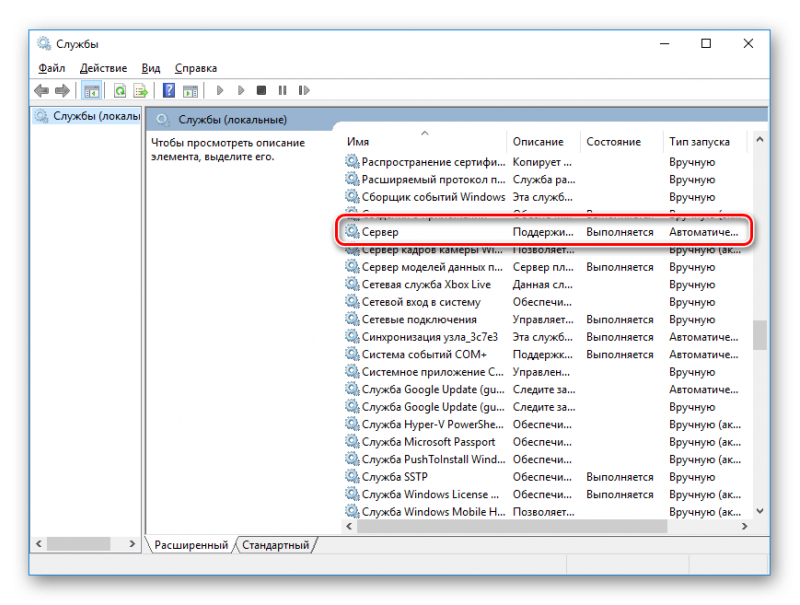The width and height of the screenshot is (800, 605).
Task: Switch to the Расширенный tab
Action: tap(191, 545)
